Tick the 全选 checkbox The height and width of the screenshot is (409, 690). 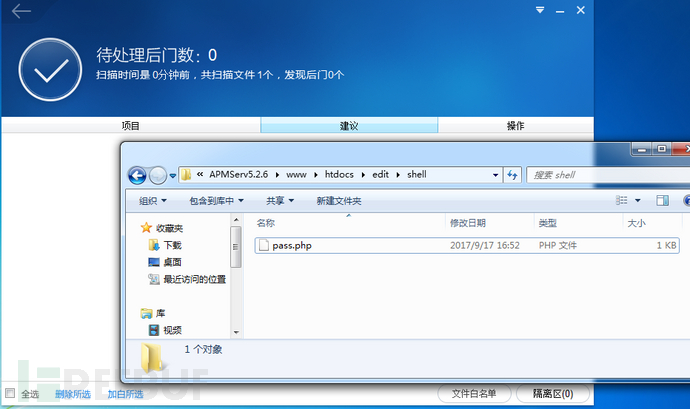10,393
